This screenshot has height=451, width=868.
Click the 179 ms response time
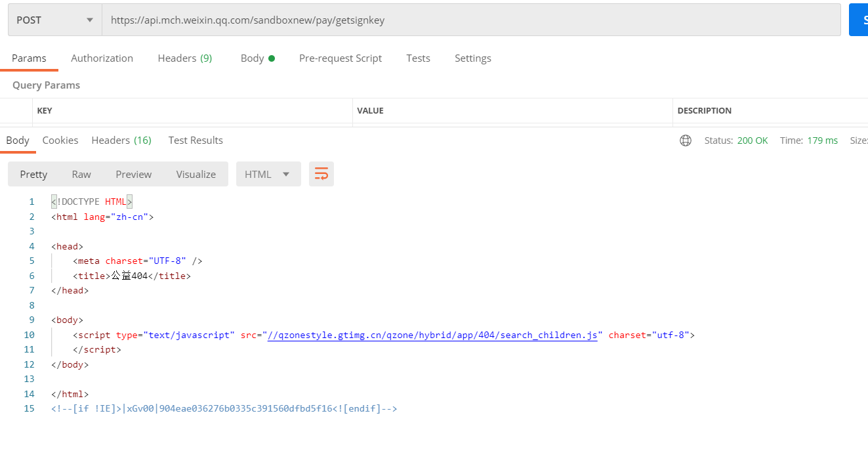point(823,140)
